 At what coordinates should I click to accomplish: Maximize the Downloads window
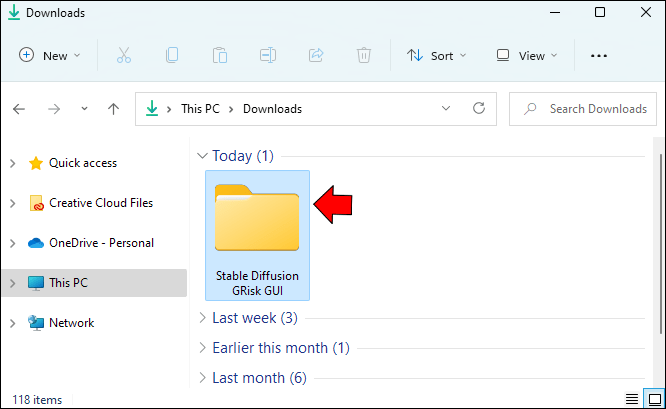600,12
